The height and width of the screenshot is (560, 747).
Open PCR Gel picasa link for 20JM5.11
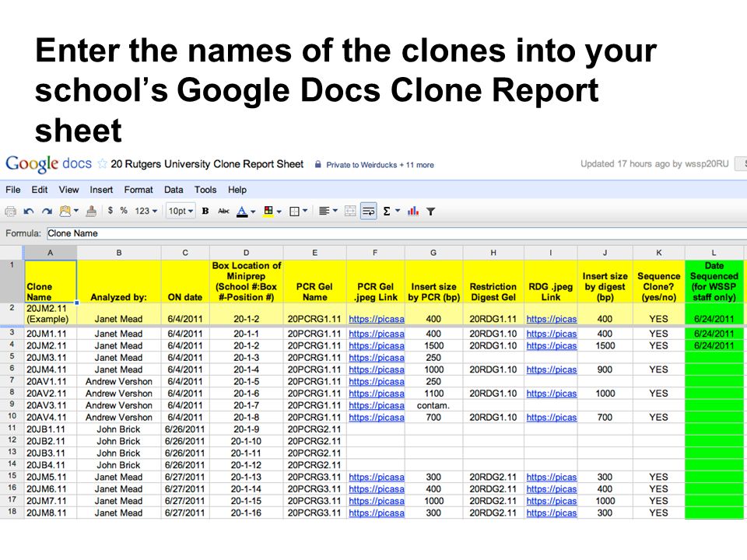point(377,477)
